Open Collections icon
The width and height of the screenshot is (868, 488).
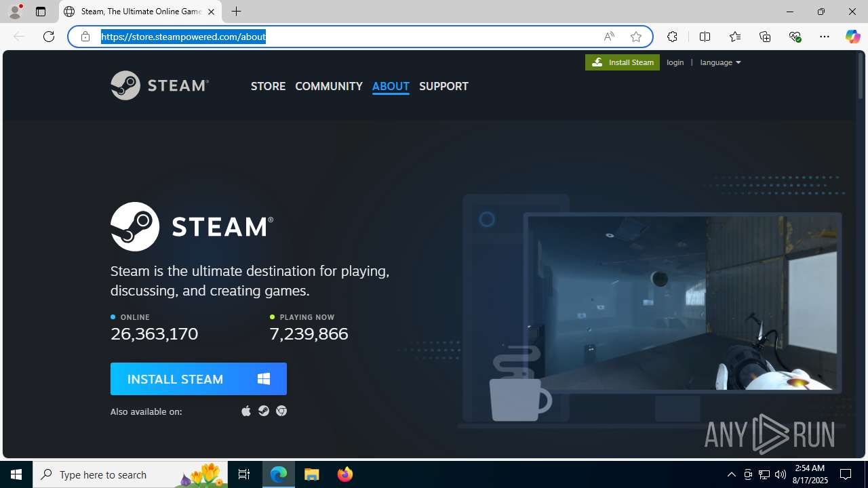tap(765, 37)
